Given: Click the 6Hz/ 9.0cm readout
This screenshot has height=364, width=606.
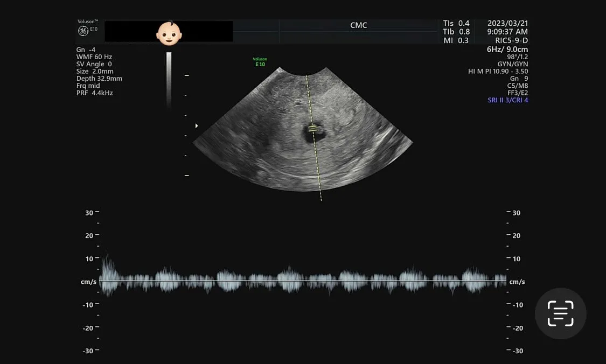Looking at the screenshot, I should (507, 49).
